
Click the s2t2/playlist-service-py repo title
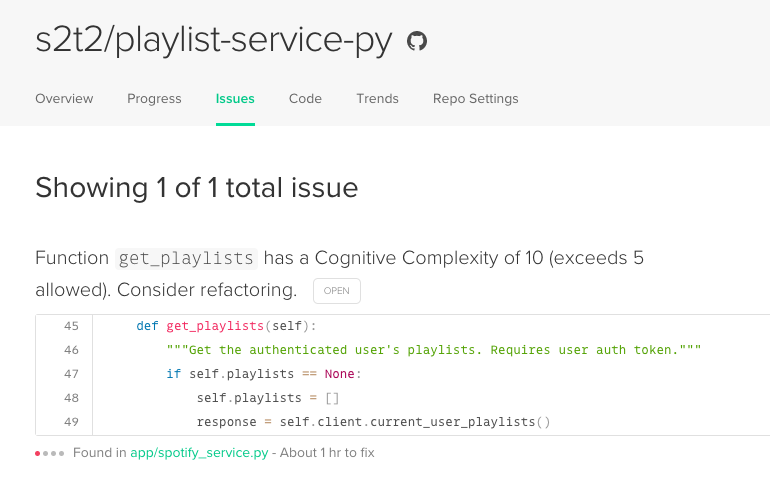pos(214,41)
